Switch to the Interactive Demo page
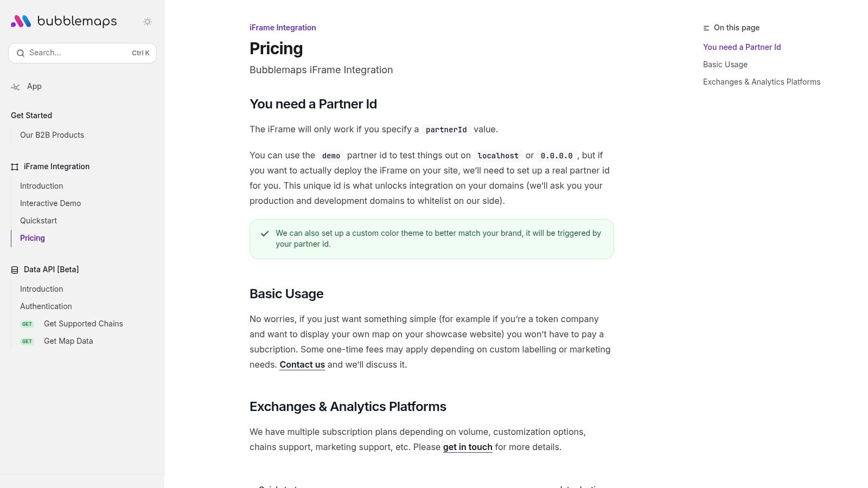 tap(50, 203)
